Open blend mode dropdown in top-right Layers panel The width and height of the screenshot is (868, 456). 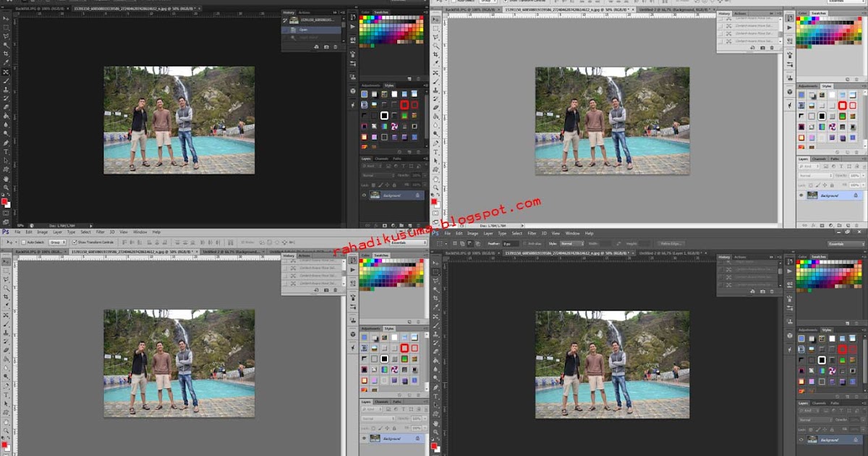coord(816,176)
